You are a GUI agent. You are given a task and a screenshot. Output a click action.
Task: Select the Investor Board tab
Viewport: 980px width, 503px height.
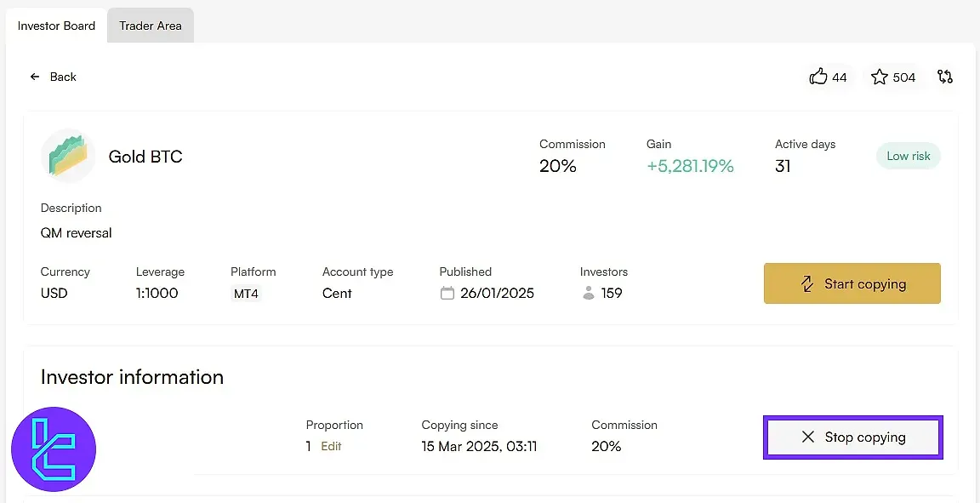point(55,26)
